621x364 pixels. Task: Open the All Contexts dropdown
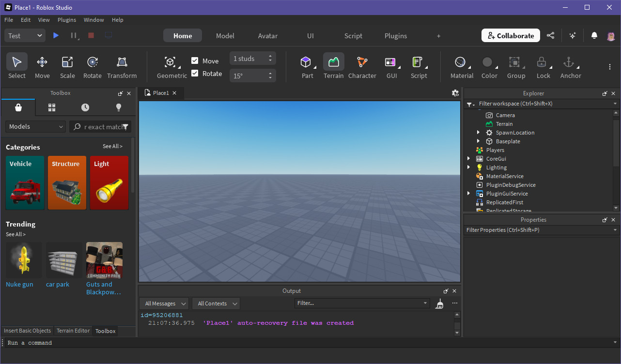[x=216, y=303]
